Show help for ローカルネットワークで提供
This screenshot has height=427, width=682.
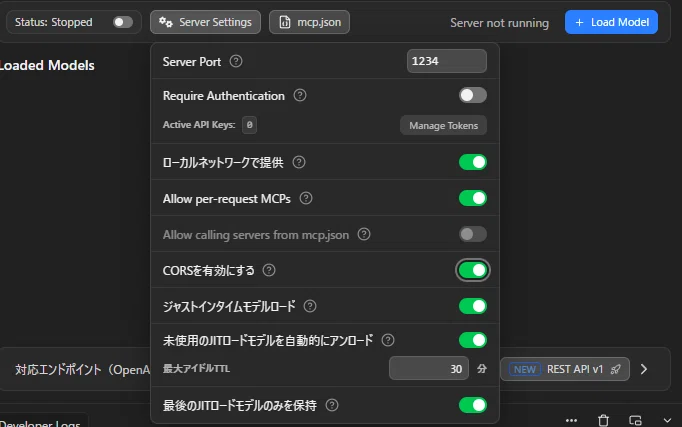(x=299, y=162)
